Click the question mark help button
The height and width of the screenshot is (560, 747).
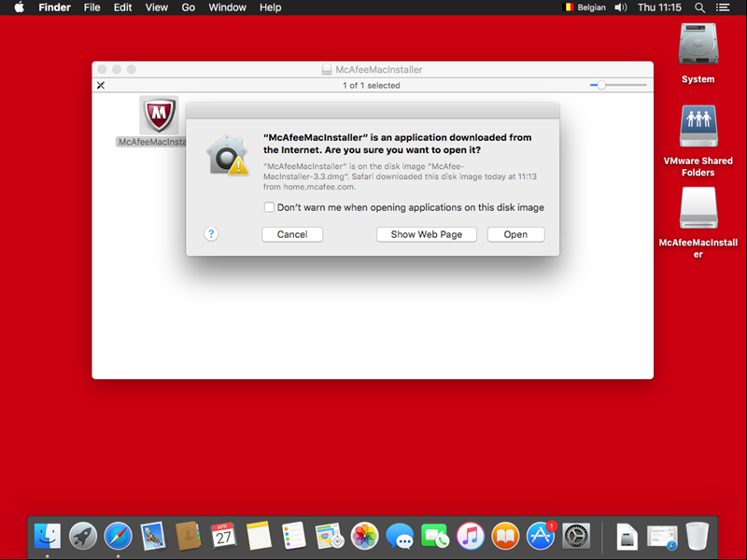coord(211,234)
